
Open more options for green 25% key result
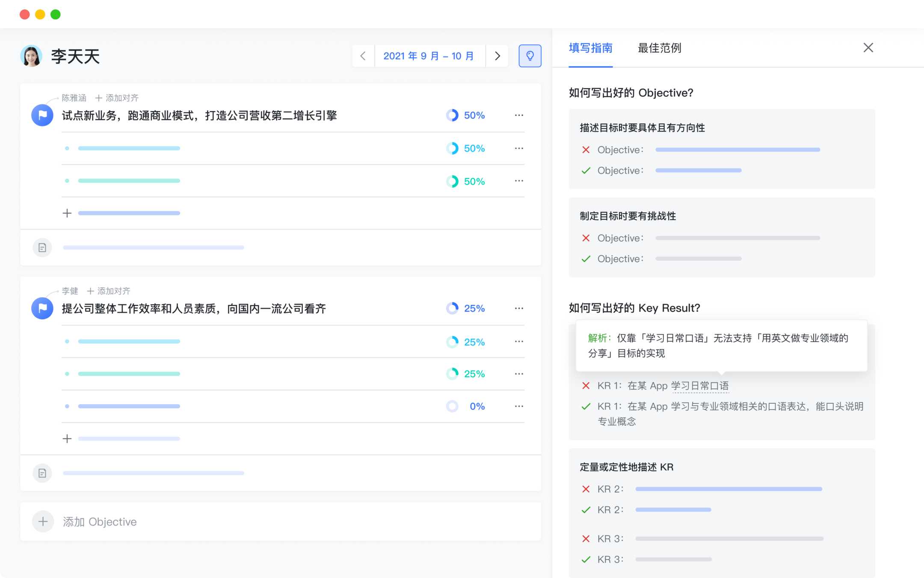[x=519, y=374]
